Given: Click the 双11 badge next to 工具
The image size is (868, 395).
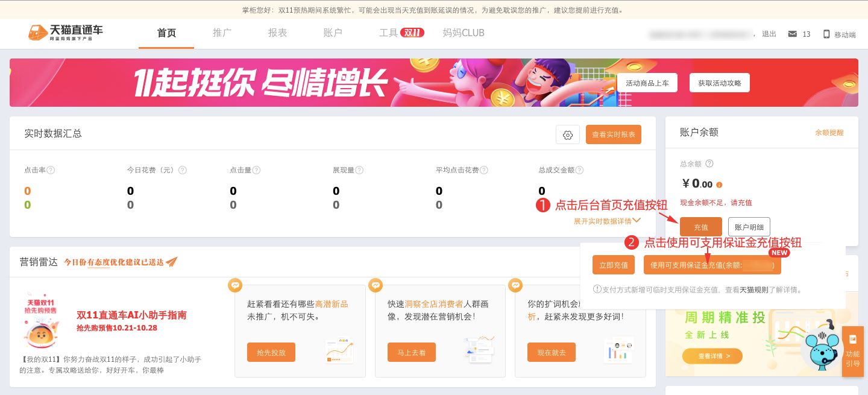Looking at the screenshot, I should [412, 33].
